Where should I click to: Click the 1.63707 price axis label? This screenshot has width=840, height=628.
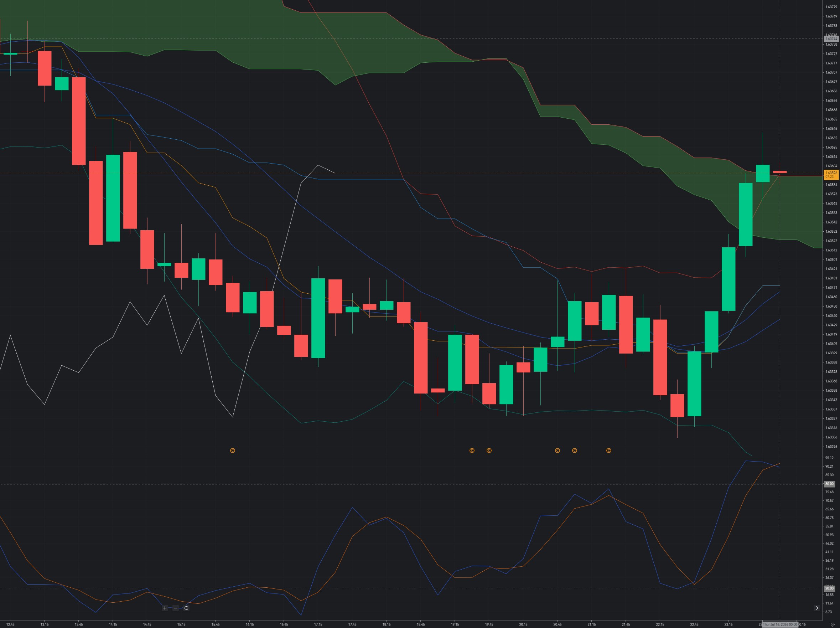[831, 73]
